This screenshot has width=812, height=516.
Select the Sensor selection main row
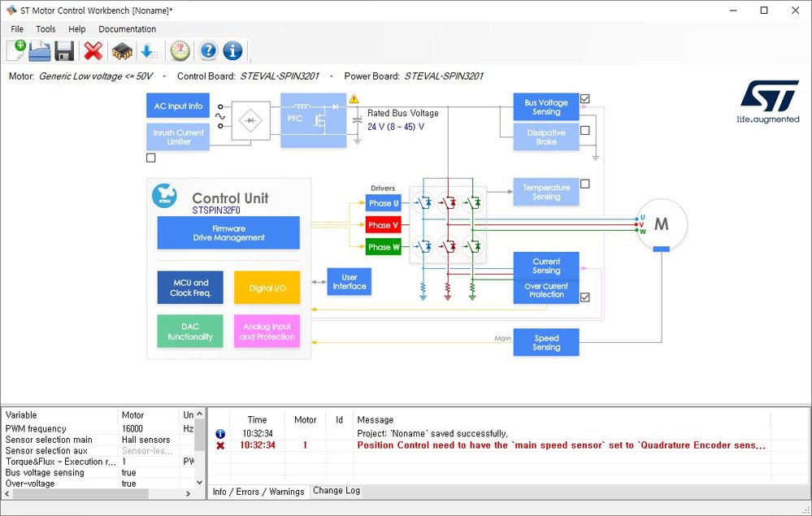(98, 440)
